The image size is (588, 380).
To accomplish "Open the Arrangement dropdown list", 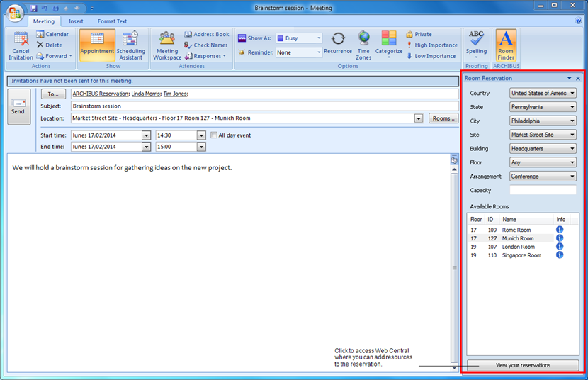I will 572,177.
